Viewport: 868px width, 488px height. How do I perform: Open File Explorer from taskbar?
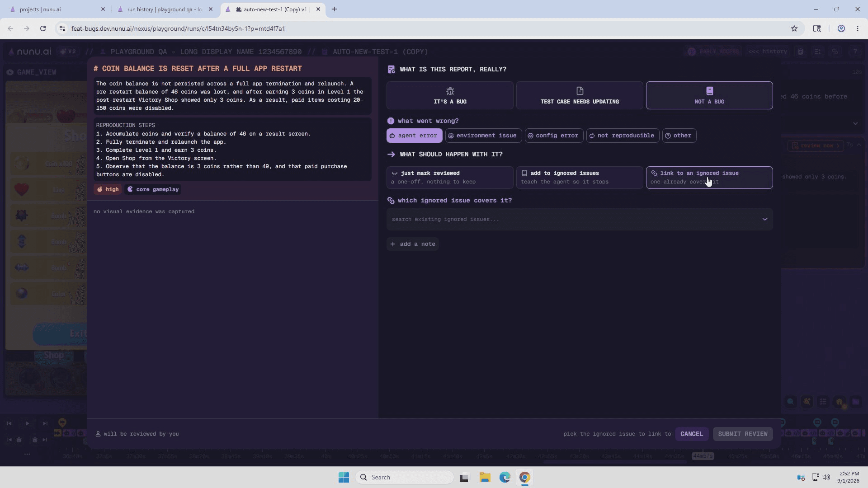point(485,477)
